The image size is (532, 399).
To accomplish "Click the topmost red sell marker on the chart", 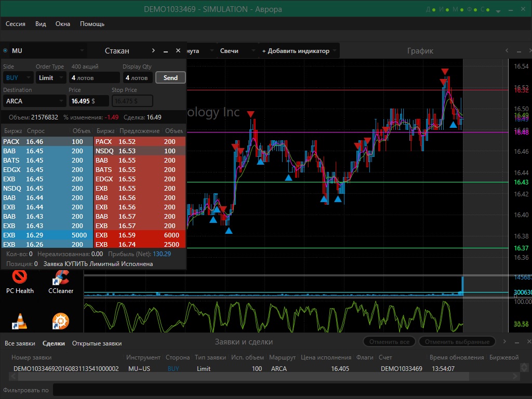I will (x=445, y=72).
